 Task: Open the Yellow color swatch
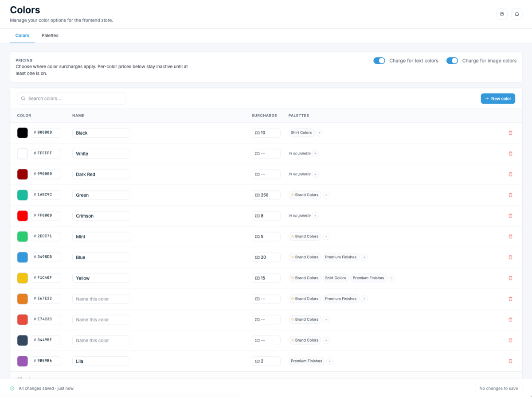(x=23, y=278)
